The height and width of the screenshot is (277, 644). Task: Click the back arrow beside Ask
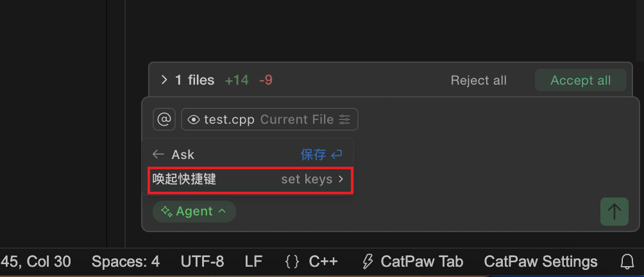tap(158, 155)
